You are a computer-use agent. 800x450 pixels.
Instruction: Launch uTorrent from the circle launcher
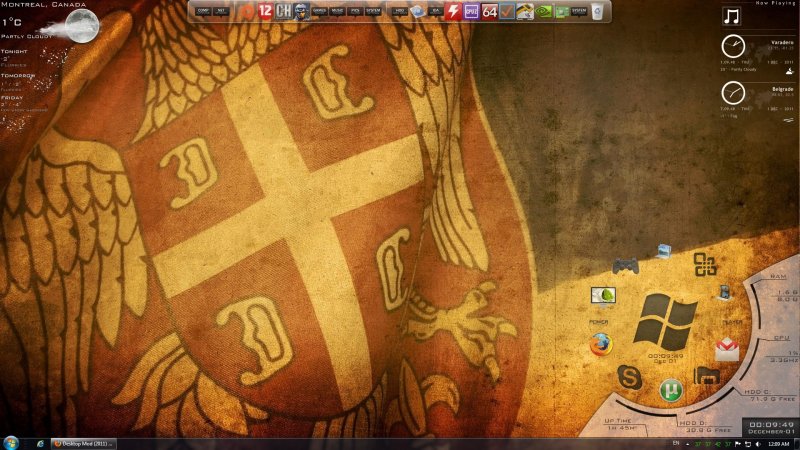coord(671,390)
